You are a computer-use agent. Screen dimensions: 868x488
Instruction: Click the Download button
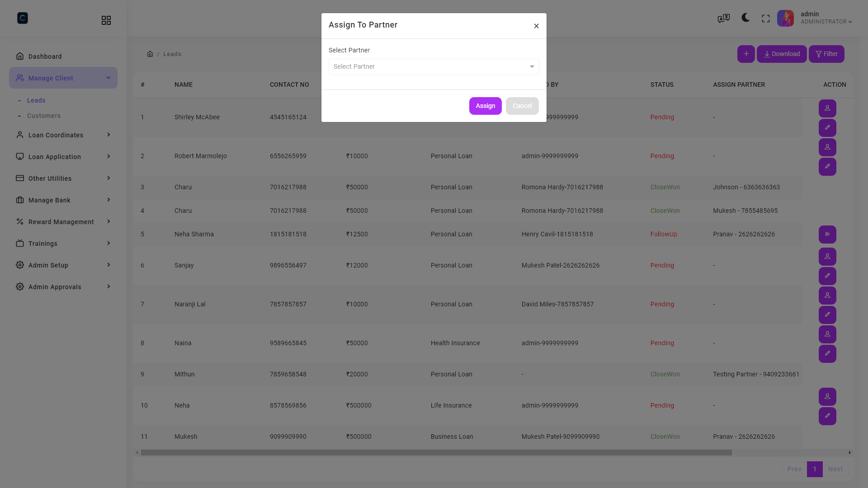[782, 54]
